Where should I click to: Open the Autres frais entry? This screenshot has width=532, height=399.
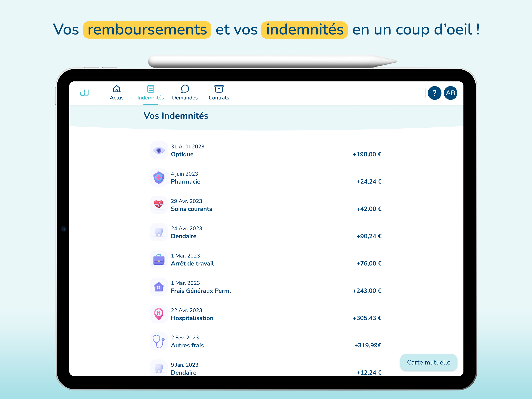(x=266, y=341)
